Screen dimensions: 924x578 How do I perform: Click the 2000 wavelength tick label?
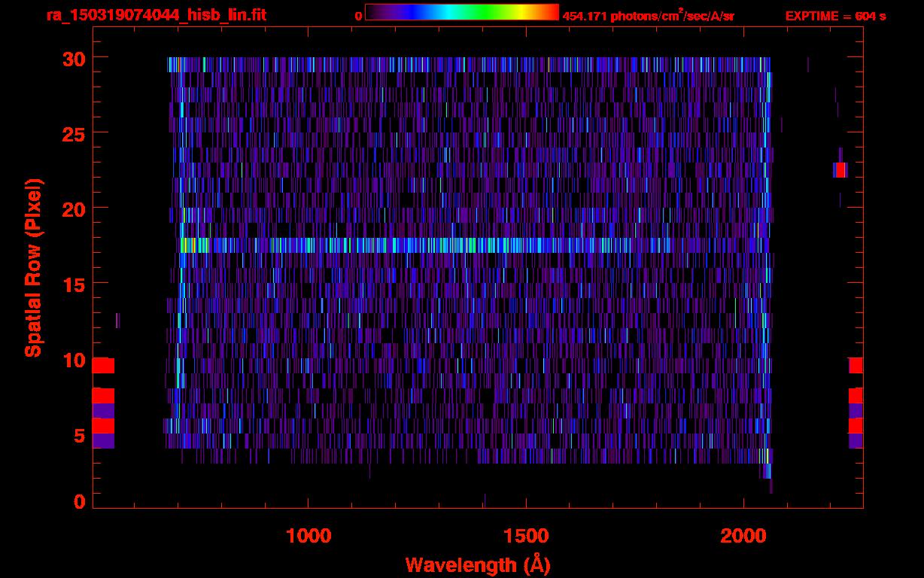pos(743,535)
